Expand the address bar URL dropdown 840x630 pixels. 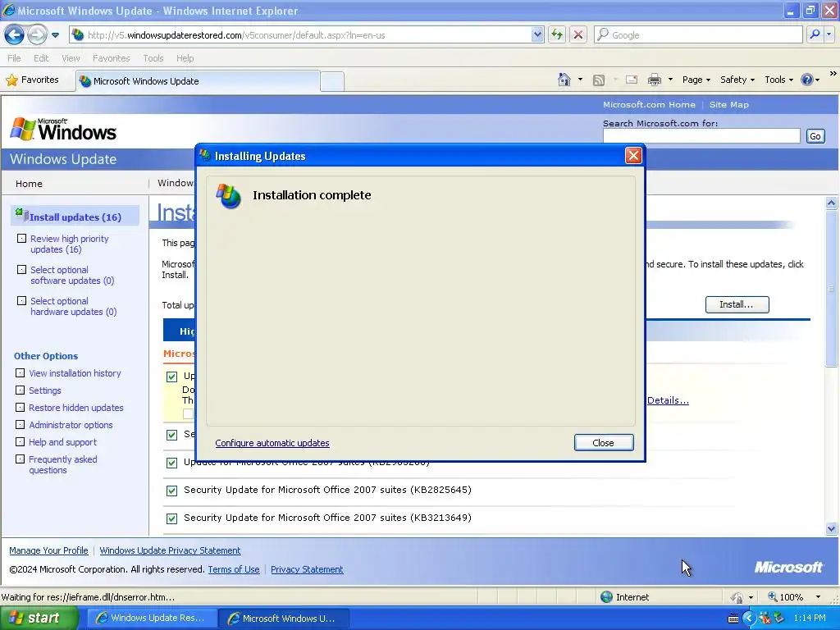537,34
